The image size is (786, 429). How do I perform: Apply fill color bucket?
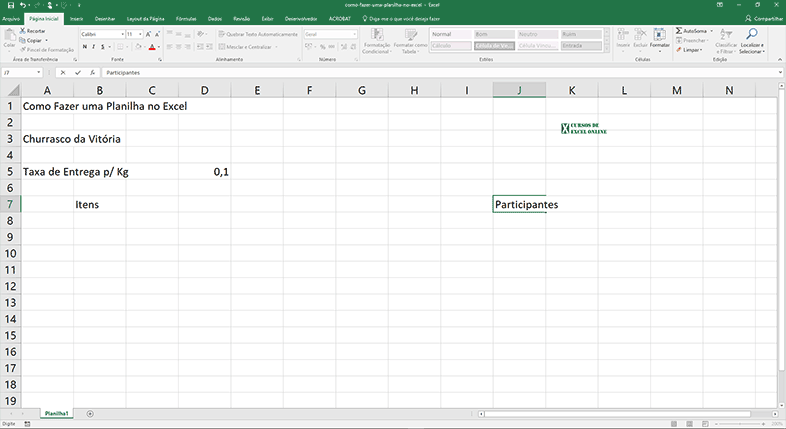pos(138,47)
